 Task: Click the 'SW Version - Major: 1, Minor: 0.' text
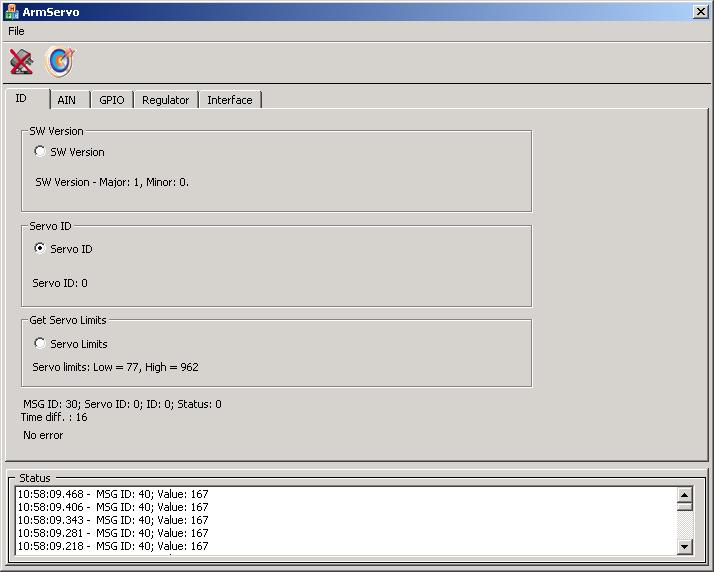[112, 182]
